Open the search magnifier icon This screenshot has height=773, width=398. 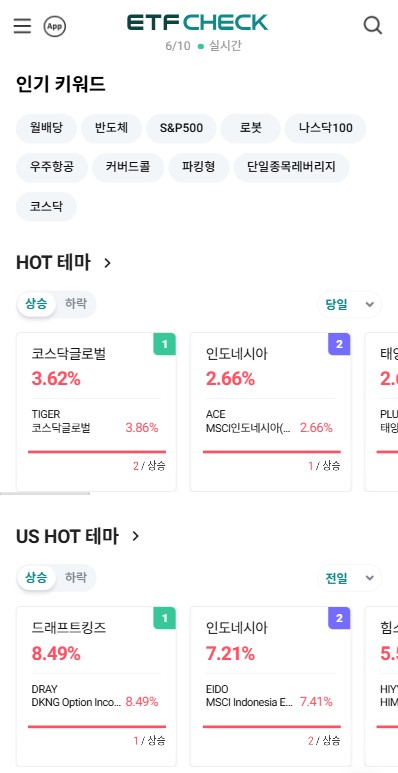[x=373, y=25]
